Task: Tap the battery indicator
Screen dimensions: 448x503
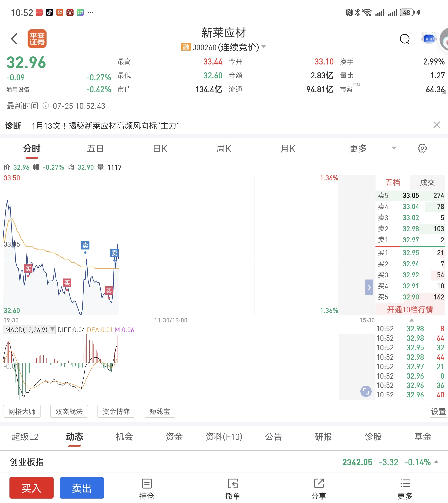Action: 407,12
